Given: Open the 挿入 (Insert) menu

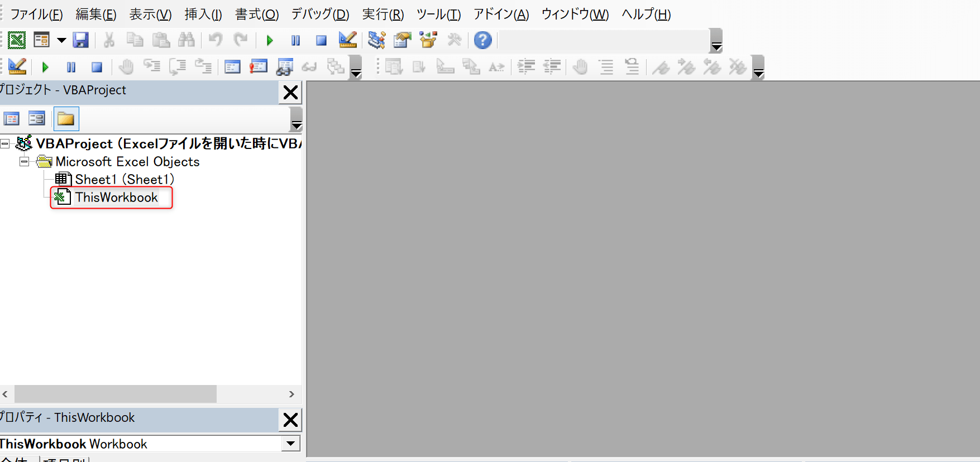Looking at the screenshot, I should [203, 15].
